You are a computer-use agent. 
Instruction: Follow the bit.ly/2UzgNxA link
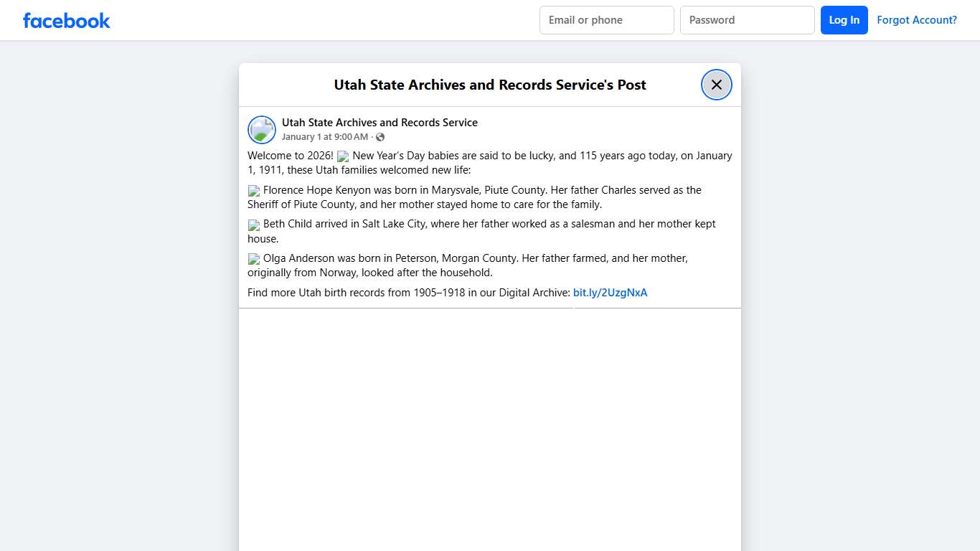pyautogui.click(x=610, y=293)
